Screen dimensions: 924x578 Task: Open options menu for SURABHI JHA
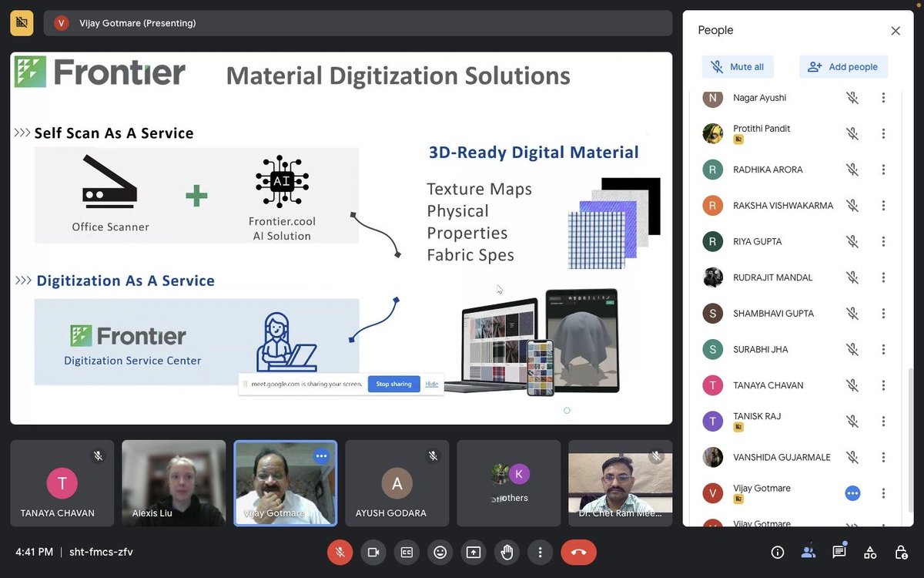tap(883, 349)
